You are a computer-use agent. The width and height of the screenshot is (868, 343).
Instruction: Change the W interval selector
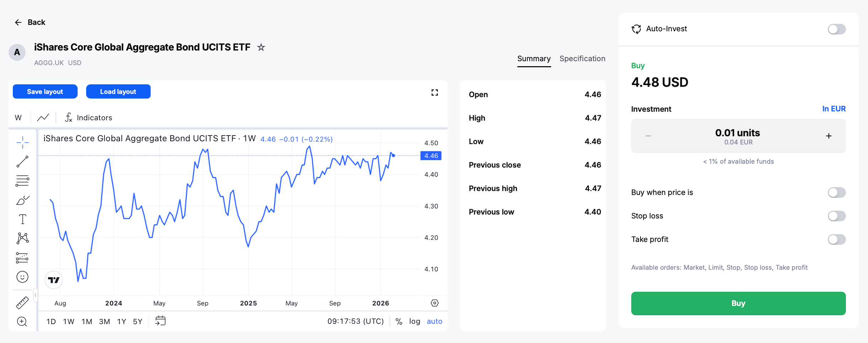[x=18, y=117]
